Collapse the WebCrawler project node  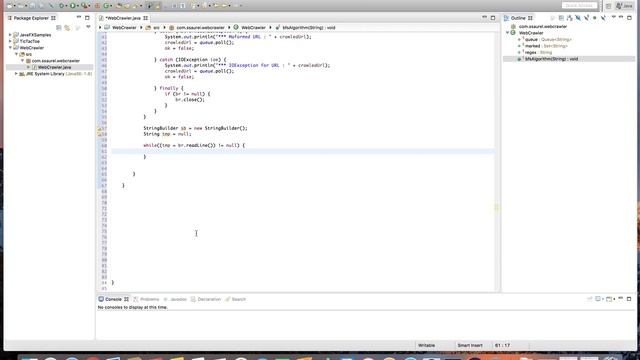[x=10, y=48]
